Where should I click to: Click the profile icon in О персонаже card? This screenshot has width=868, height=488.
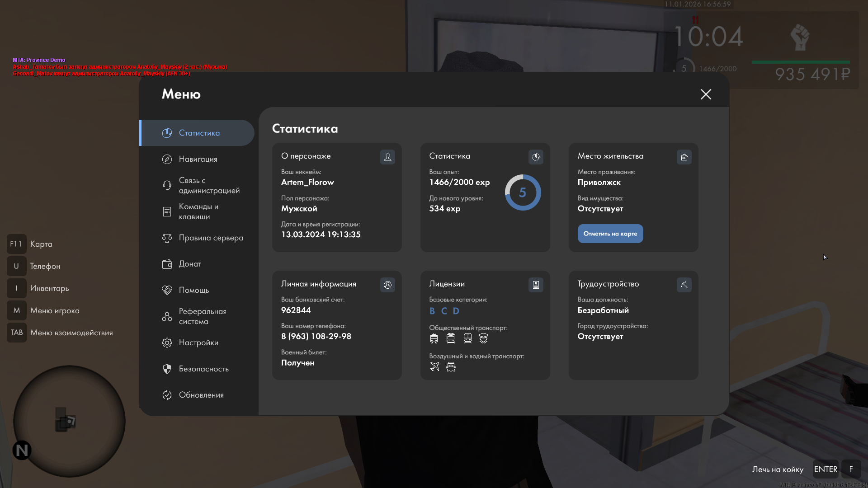[387, 157]
